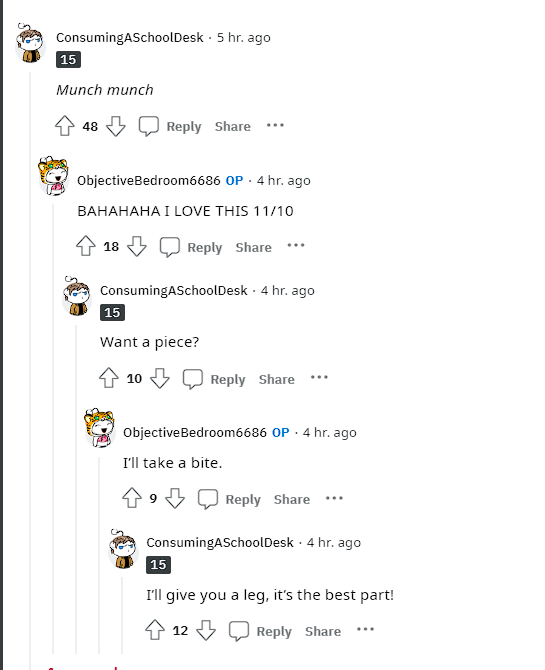Share the 'Want a piece?' comment
Image resolution: width=545 pixels, height=670 pixels.
277,379
